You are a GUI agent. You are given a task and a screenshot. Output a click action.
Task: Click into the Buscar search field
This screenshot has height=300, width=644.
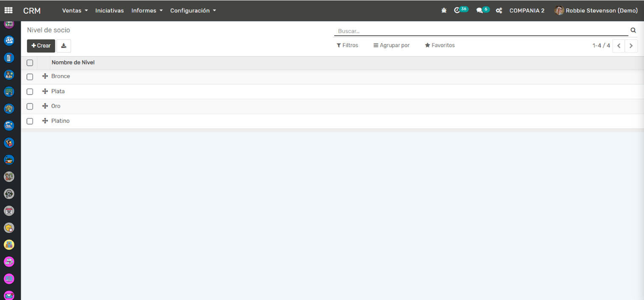pos(479,31)
